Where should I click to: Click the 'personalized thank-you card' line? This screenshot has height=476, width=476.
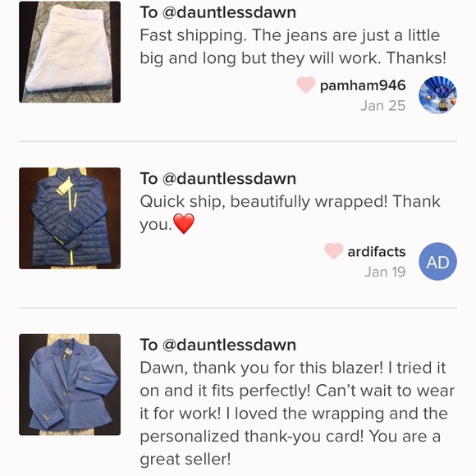[x=251, y=437]
